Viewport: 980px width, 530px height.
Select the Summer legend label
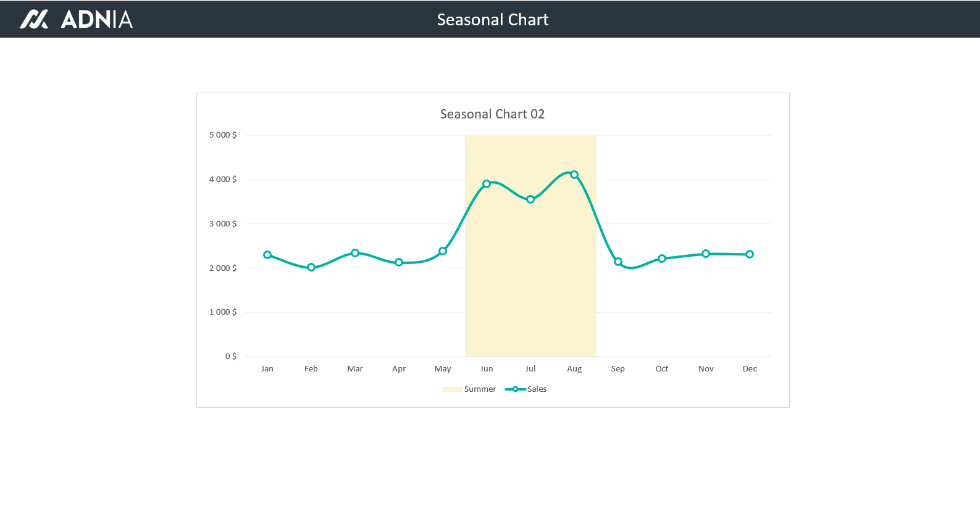click(480, 389)
